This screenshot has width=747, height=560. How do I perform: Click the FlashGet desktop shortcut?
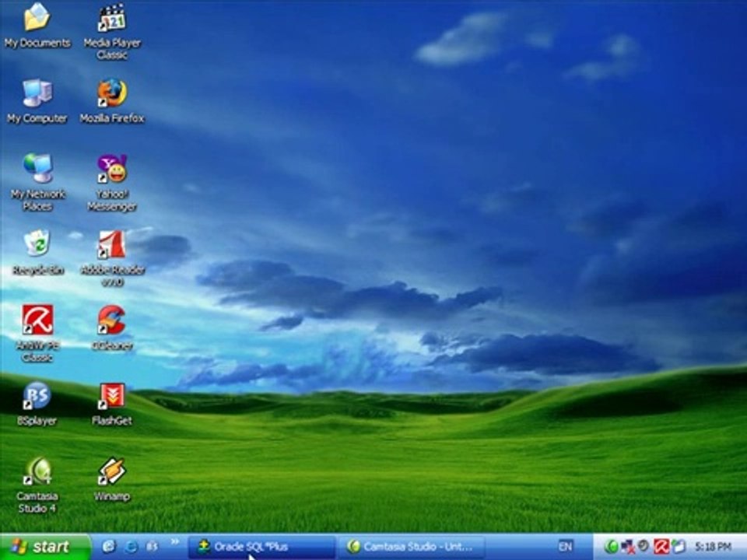pos(112,396)
